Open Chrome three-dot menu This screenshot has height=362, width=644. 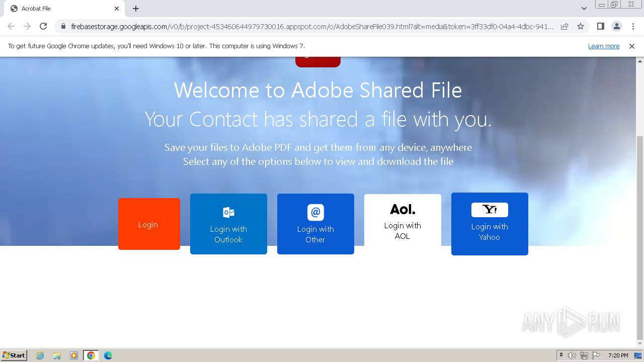pyautogui.click(x=633, y=26)
